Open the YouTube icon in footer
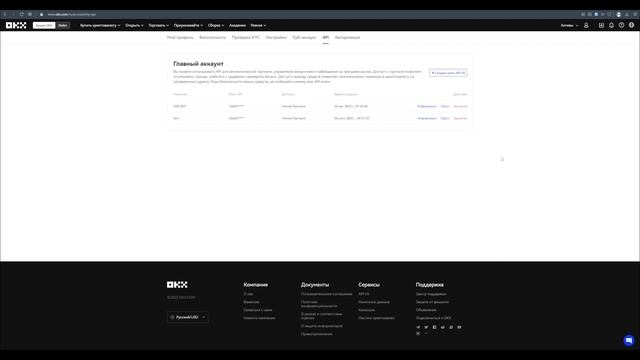Viewport: 640px width, 360px height. [x=459, y=327]
